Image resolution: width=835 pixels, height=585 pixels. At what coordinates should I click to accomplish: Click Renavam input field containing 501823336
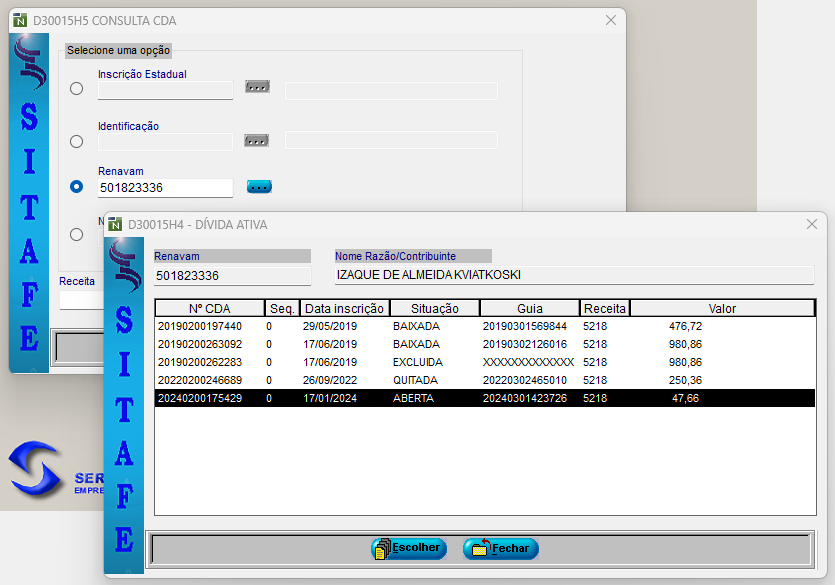pos(165,188)
